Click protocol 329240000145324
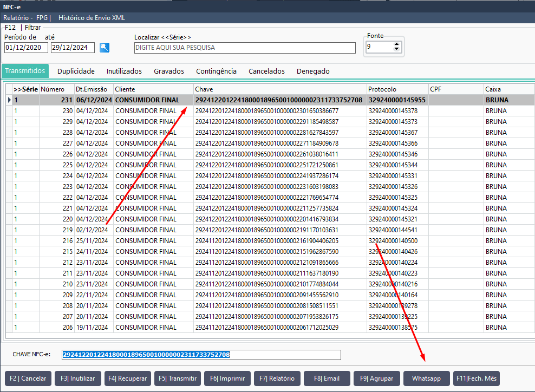This screenshot has height=392, width=535. pos(393,208)
